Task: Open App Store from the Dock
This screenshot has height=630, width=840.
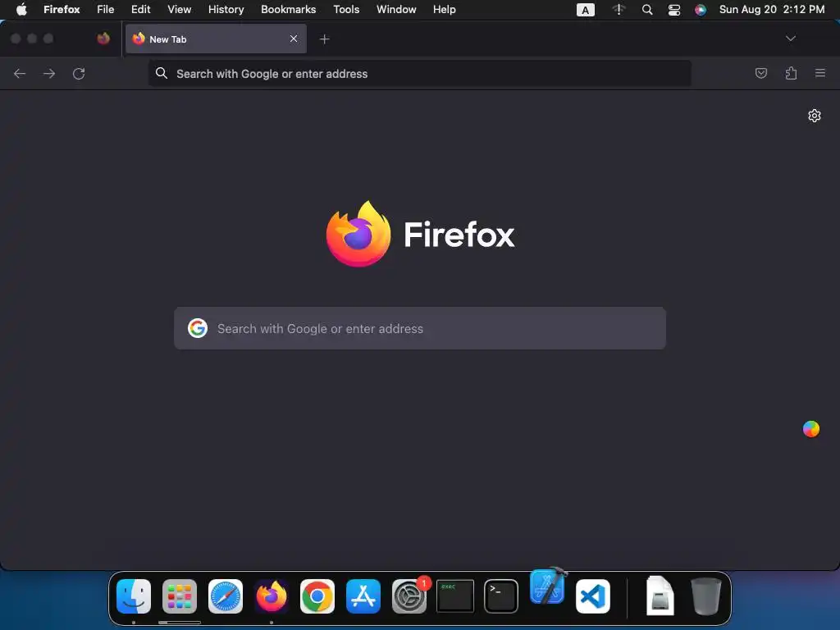Action: 363,596
